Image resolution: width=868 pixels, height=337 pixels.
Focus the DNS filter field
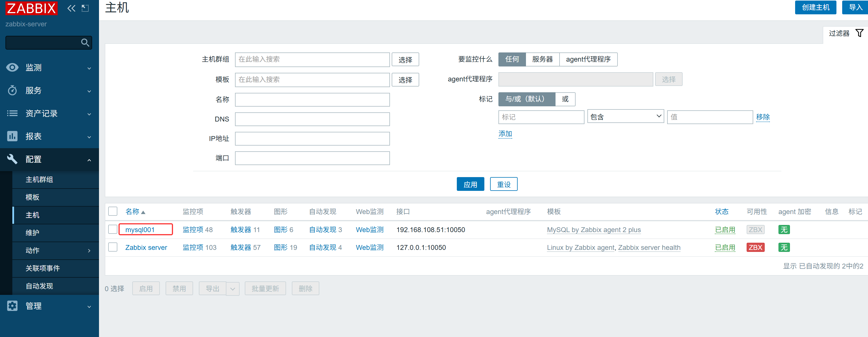point(312,119)
